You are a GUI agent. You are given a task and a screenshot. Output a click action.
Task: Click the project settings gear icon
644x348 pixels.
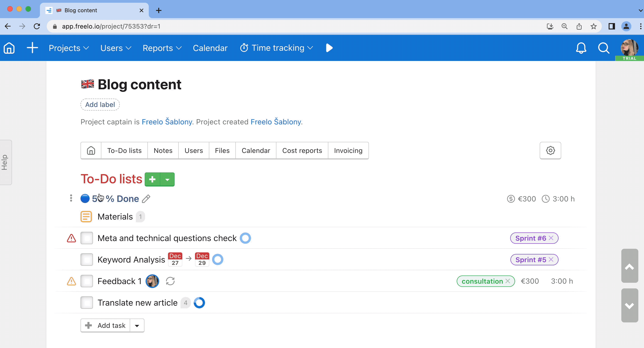click(551, 150)
